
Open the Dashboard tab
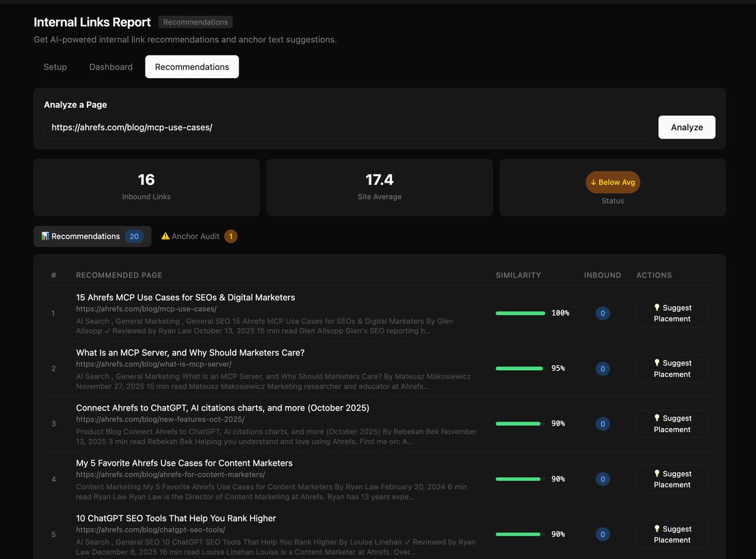click(x=111, y=67)
